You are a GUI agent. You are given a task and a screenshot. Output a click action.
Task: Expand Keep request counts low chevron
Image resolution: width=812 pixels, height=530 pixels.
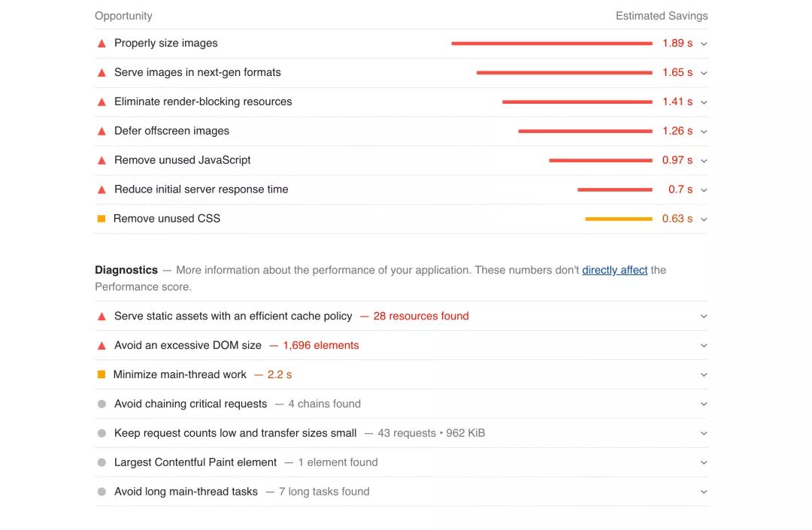(704, 434)
